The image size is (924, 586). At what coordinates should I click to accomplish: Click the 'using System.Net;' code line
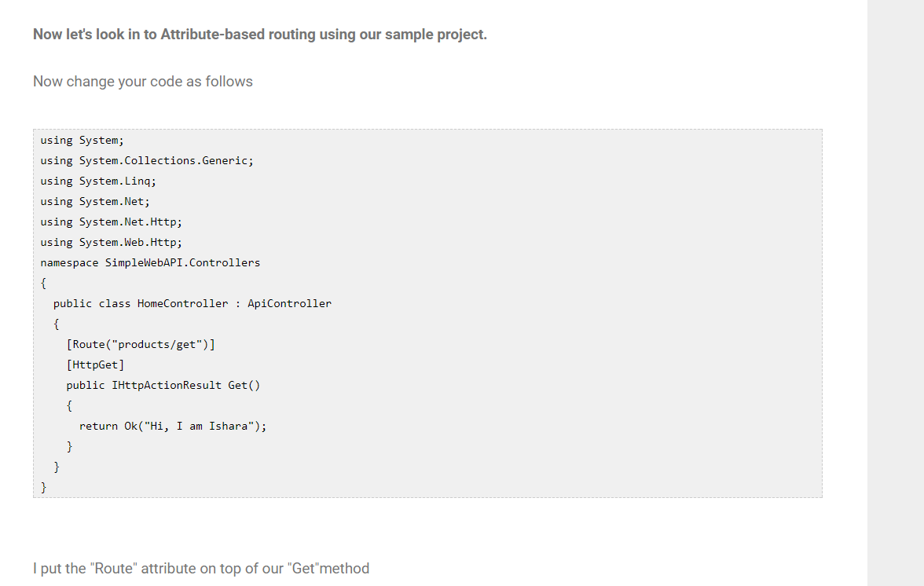coord(95,202)
